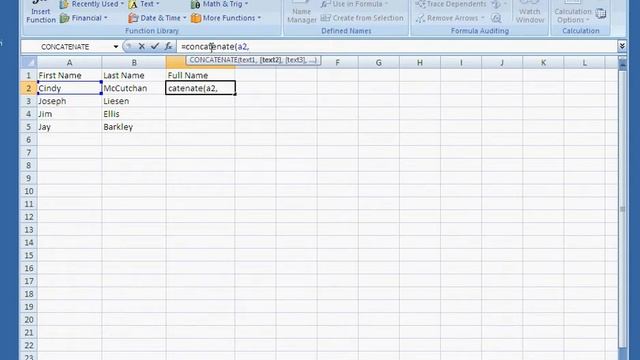Click the Select All corner button
This screenshot has width=640, height=360.
29,62
